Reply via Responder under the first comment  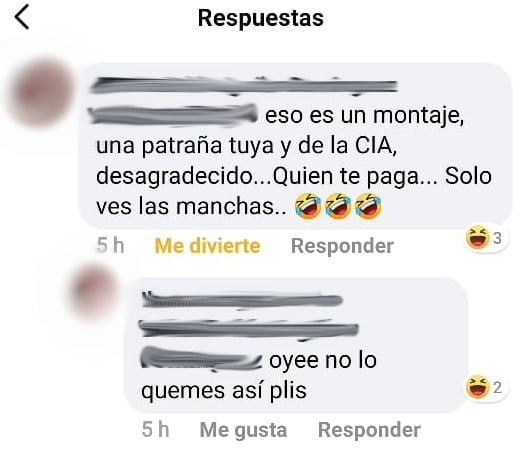coord(342,246)
